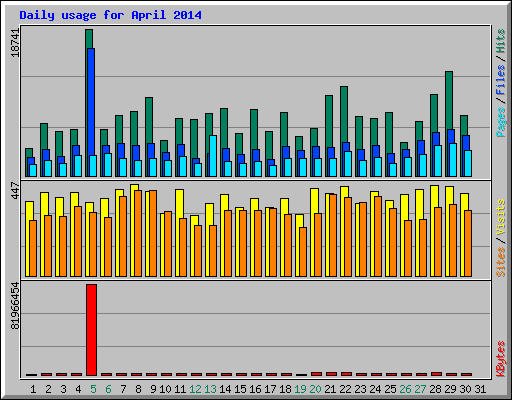Click the orange Sites bar for day 19
512x400 pixels.
pyautogui.click(x=303, y=252)
